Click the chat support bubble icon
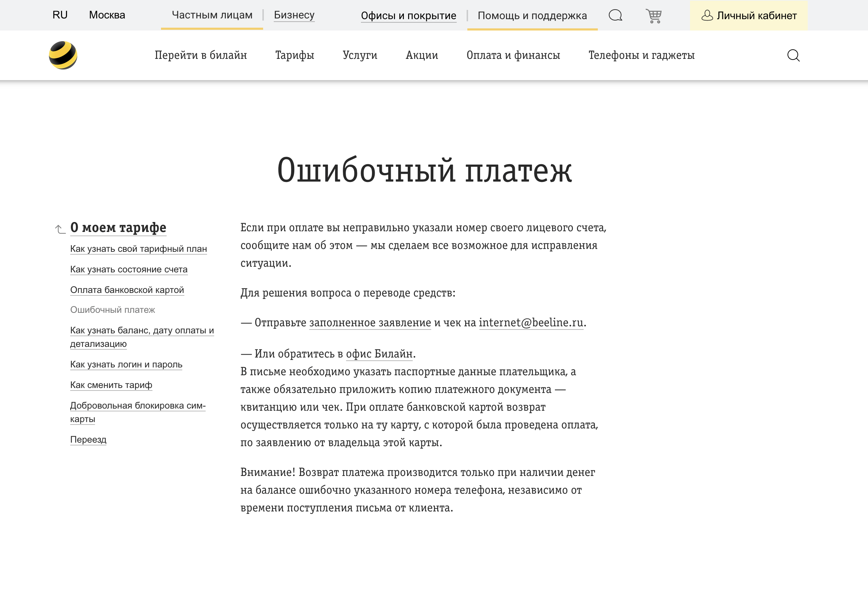 [x=615, y=16]
